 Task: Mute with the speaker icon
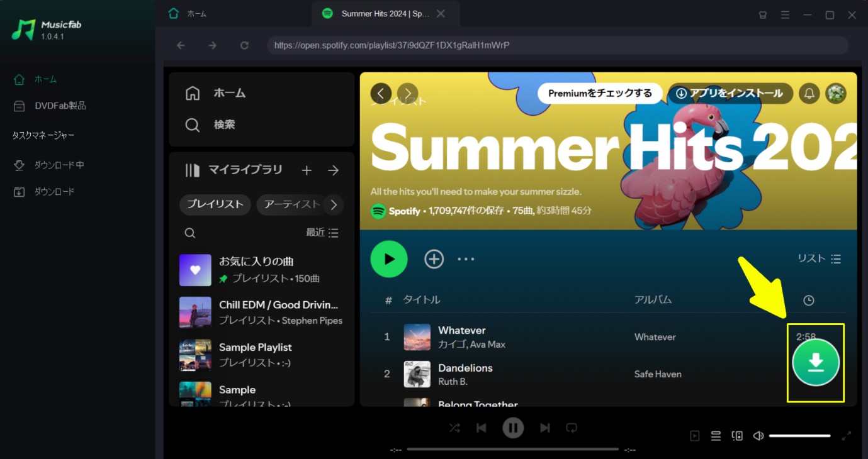[x=758, y=436]
